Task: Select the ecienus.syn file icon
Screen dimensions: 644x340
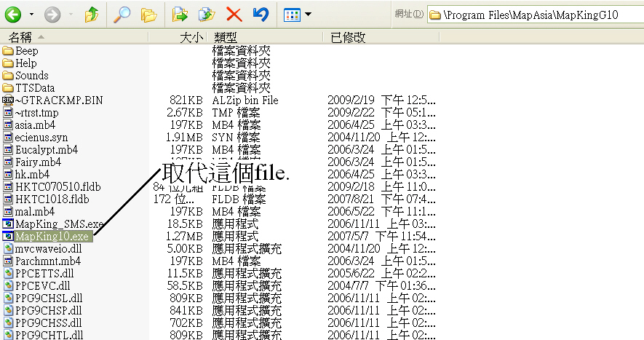Action: (x=8, y=137)
